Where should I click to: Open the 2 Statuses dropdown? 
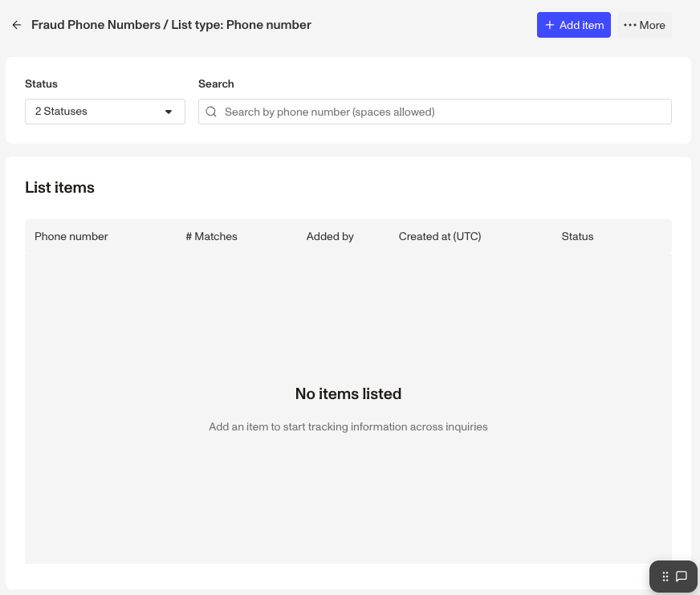click(x=105, y=112)
